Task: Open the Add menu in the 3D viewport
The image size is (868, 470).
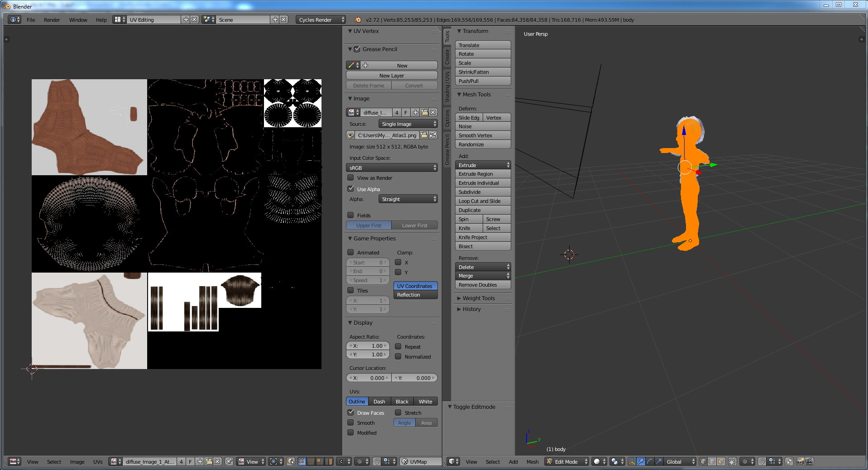Action: (513, 462)
